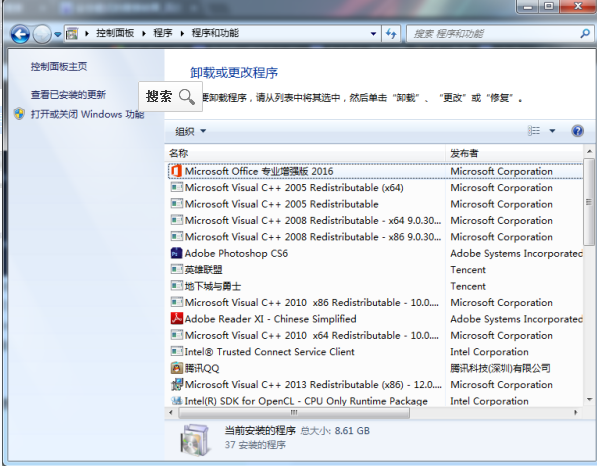Expand the arrow after 控制面板 breadcrumb
Image resolution: width=597 pixels, height=466 pixels.
(x=144, y=34)
